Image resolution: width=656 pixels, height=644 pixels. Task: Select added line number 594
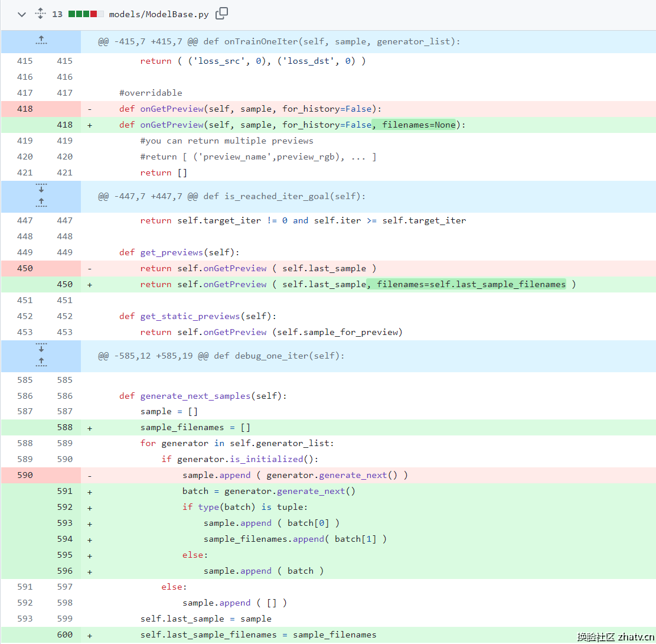click(x=64, y=539)
